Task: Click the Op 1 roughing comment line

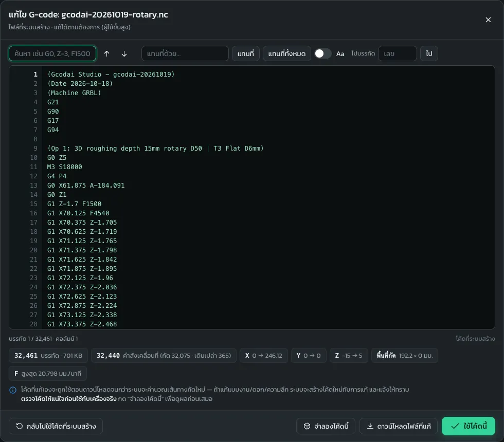Action: pyautogui.click(x=155, y=149)
